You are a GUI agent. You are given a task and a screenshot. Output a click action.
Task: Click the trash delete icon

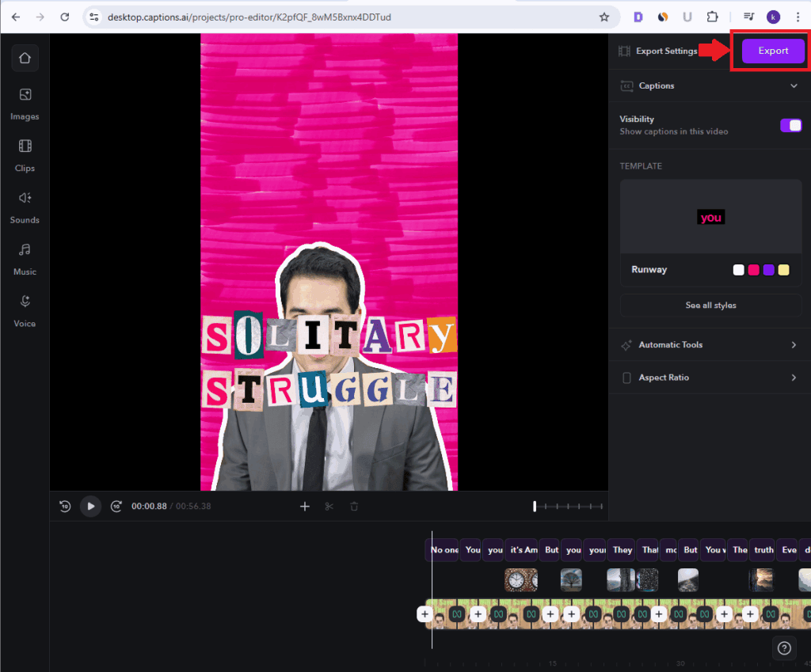(354, 507)
